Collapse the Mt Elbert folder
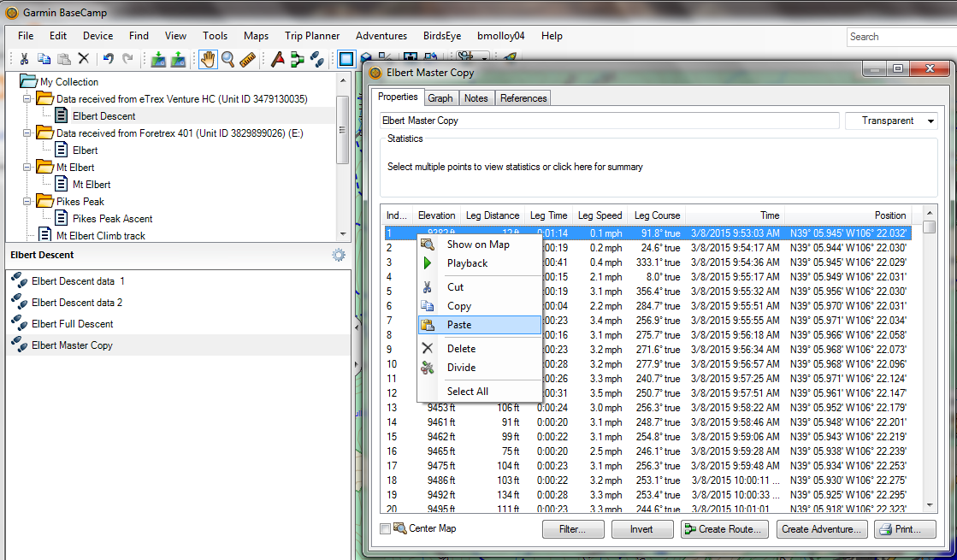The width and height of the screenshot is (957, 560). [27, 168]
